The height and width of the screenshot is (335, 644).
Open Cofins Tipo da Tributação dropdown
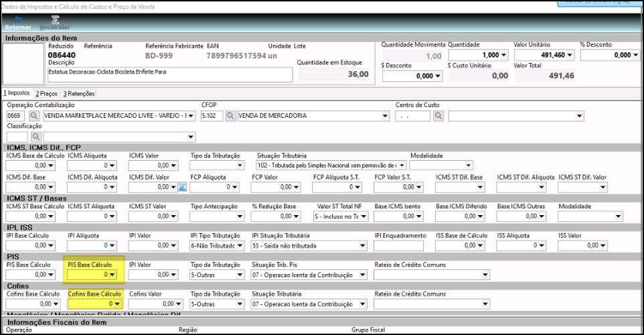pyautogui.click(x=240, y=304)
